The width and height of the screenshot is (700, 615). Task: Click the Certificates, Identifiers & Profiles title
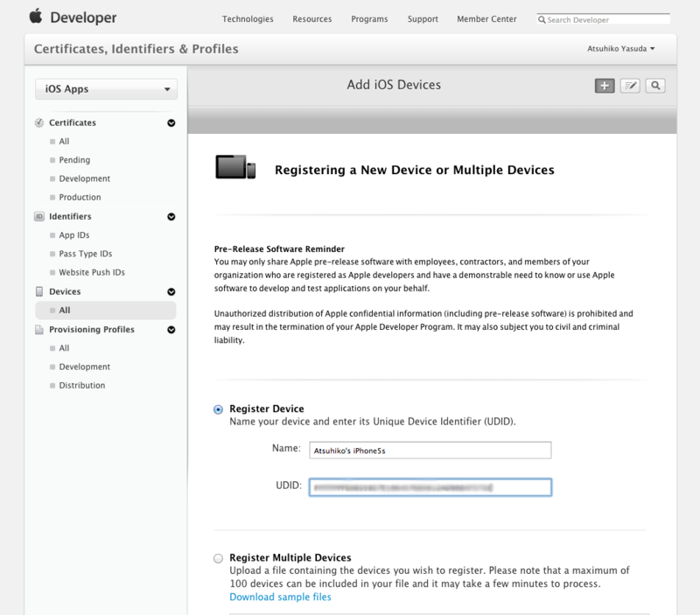136,49
